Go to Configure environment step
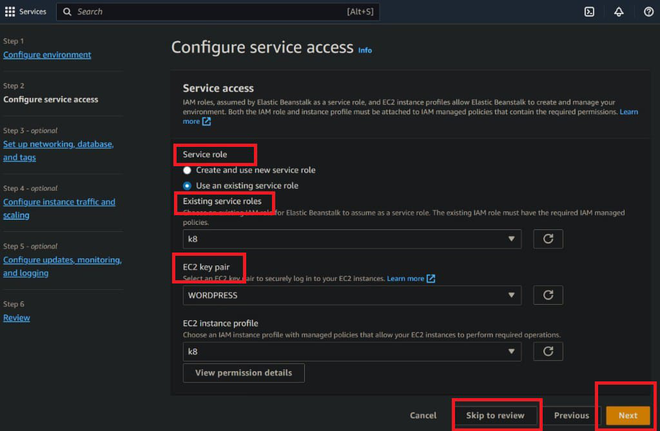660x431 pixels. click(x=47, y=55)
